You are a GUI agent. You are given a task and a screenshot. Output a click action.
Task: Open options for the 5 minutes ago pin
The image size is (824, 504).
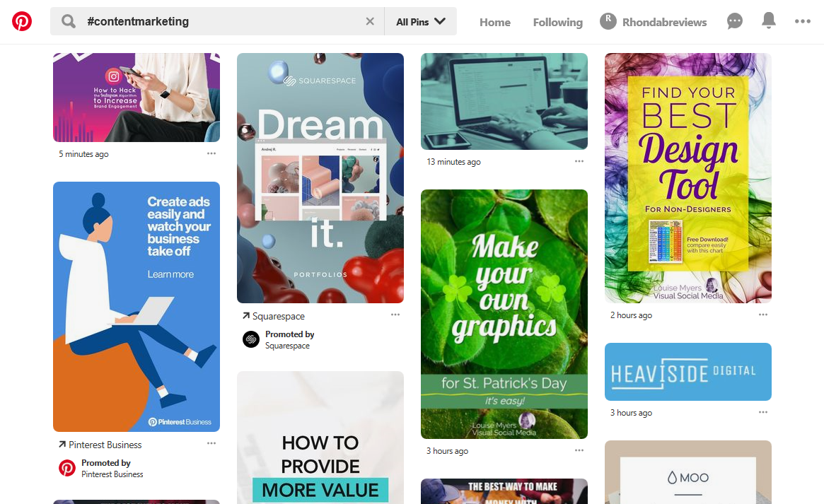tap(211, 153)
